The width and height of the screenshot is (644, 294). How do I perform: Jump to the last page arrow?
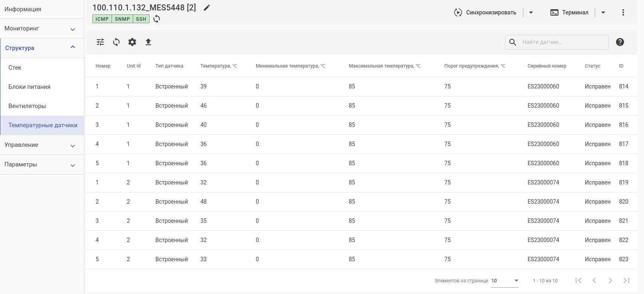(626, 280)
